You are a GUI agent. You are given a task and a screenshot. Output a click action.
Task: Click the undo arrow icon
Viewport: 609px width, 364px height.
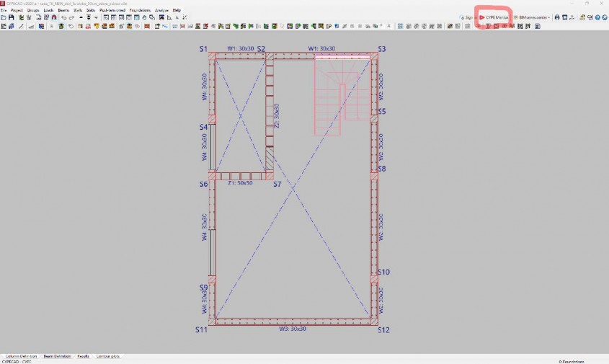pos(63,17)
